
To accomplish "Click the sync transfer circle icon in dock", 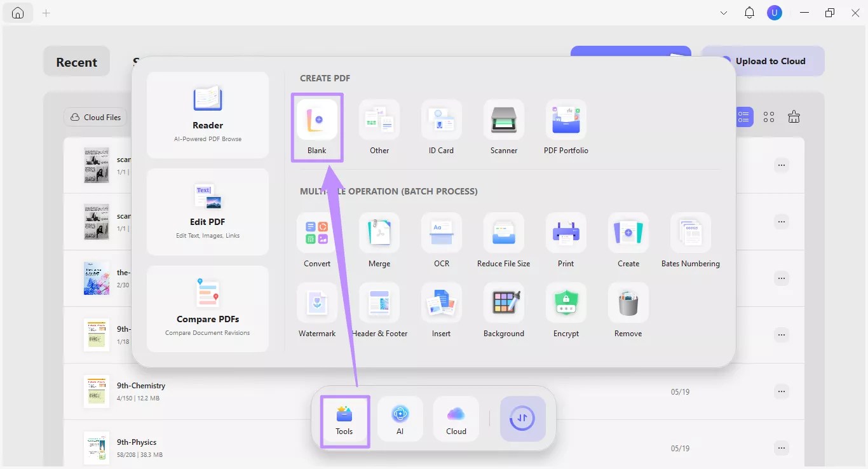I will (x=523, y=419).
